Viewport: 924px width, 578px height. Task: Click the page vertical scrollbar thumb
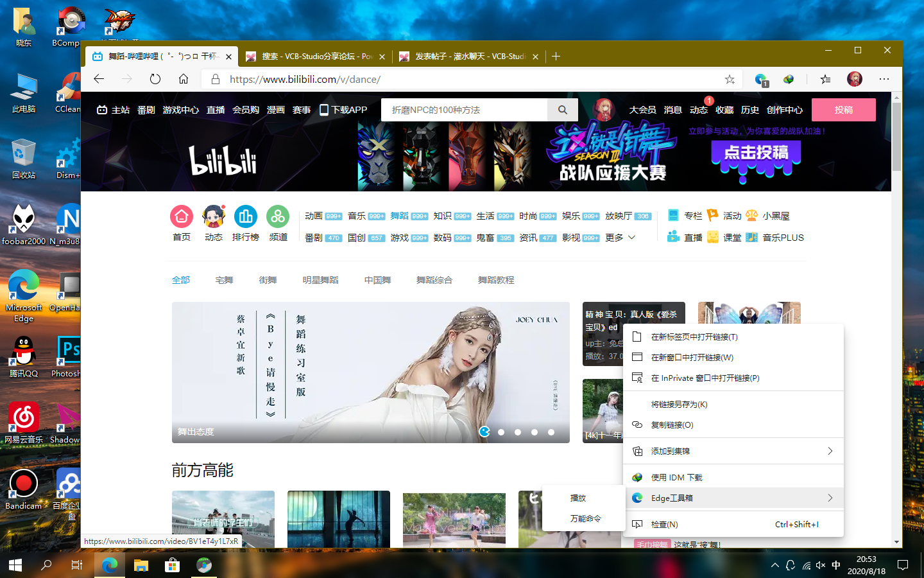(x=896, y=137)
